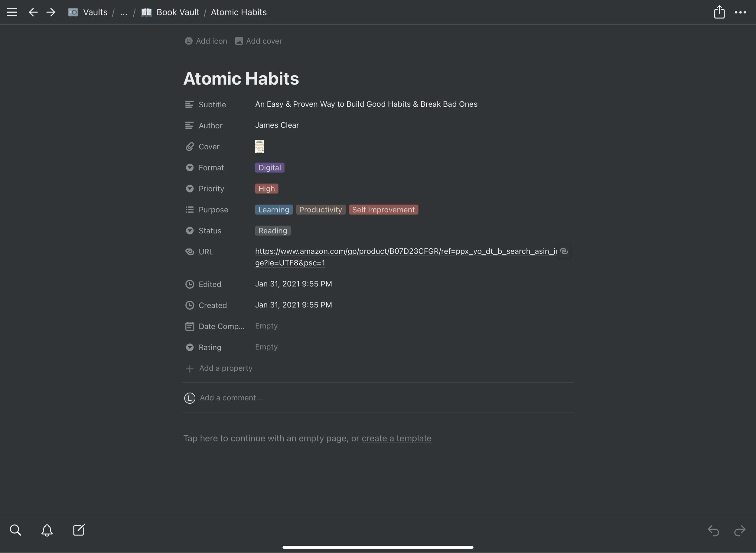Click the undo arrow at bottom right
Screen dimensions: 756x553
(713, 531)
